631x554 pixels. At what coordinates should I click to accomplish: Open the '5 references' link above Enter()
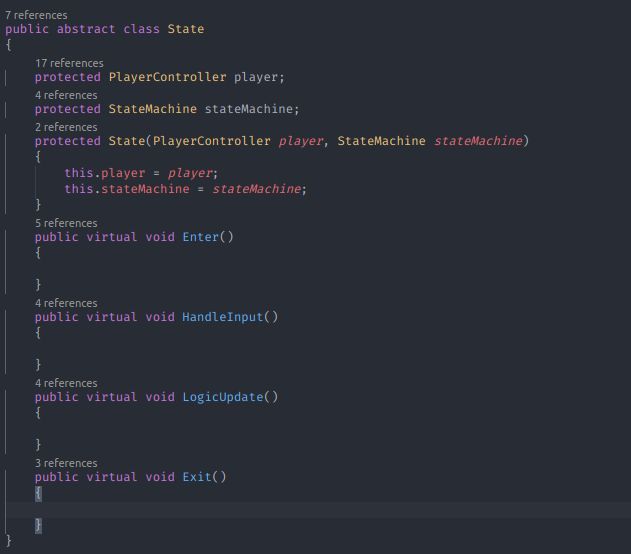pyautogui.click(x=66, y=223)
